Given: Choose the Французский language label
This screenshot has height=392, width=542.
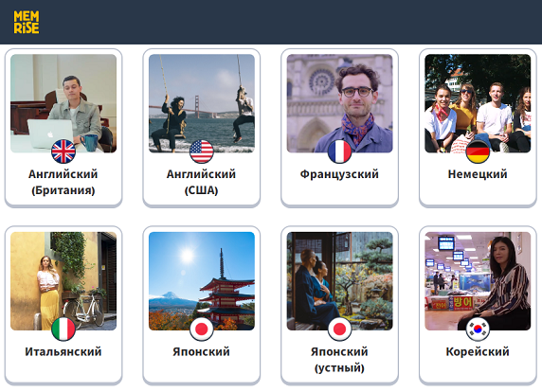Looking at the screenshot, I should pos(339,174).
